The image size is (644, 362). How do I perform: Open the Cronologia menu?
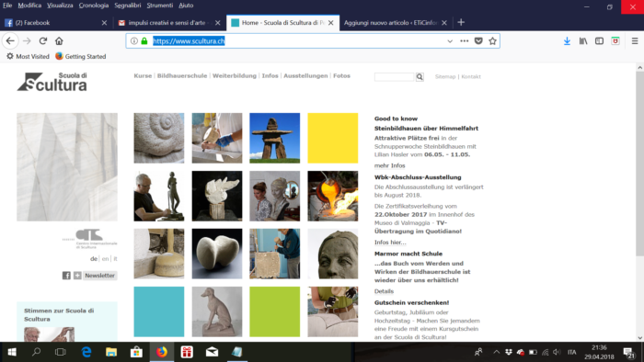click(94, 6)
